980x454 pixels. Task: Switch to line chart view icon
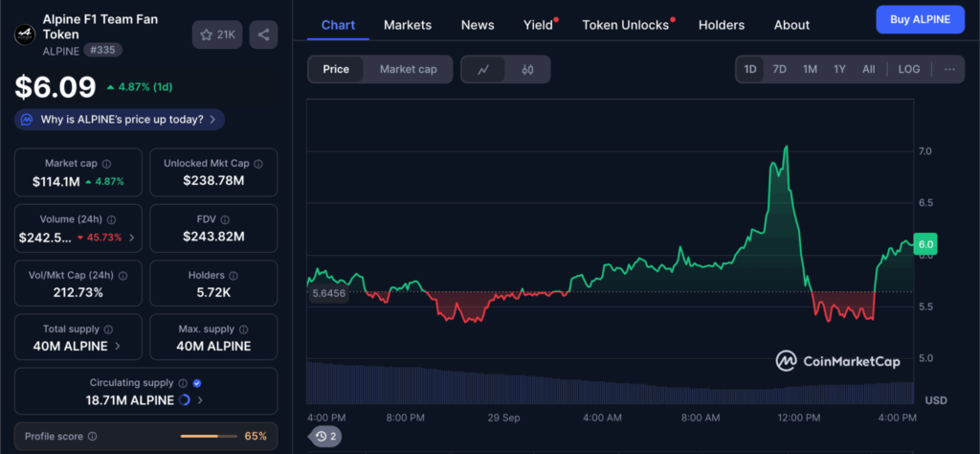(484, 69)
